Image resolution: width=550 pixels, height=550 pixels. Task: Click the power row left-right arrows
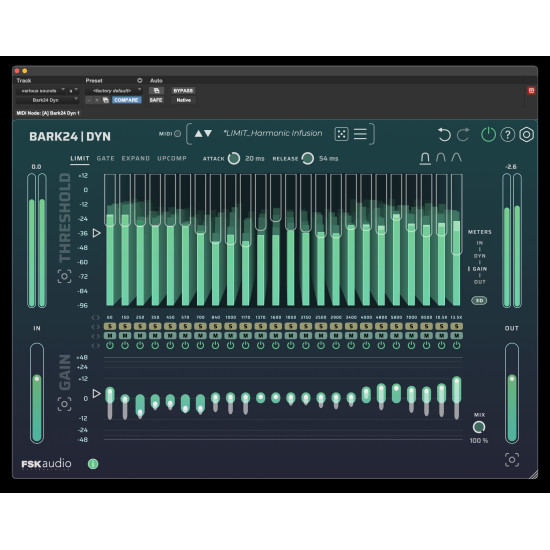[x=96, y=346]
